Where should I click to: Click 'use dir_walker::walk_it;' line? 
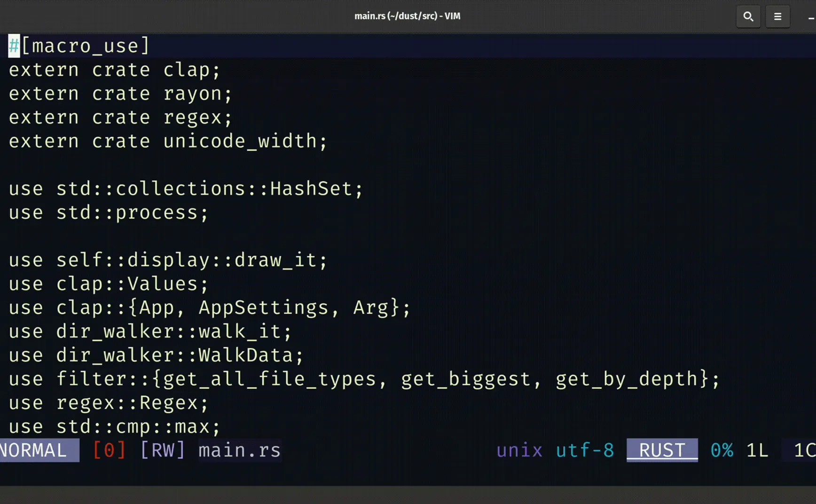[150, 332]
